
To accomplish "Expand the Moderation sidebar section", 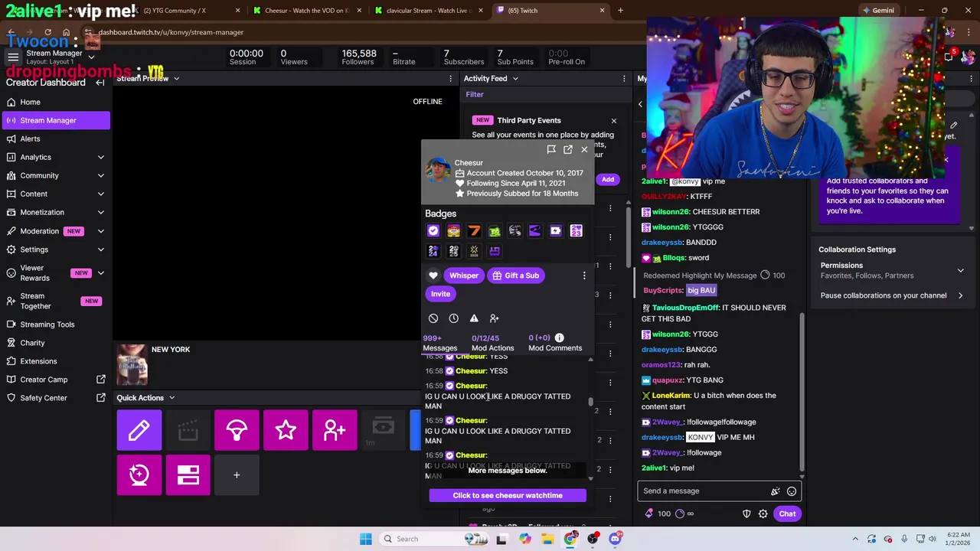I will pos(55,230).
